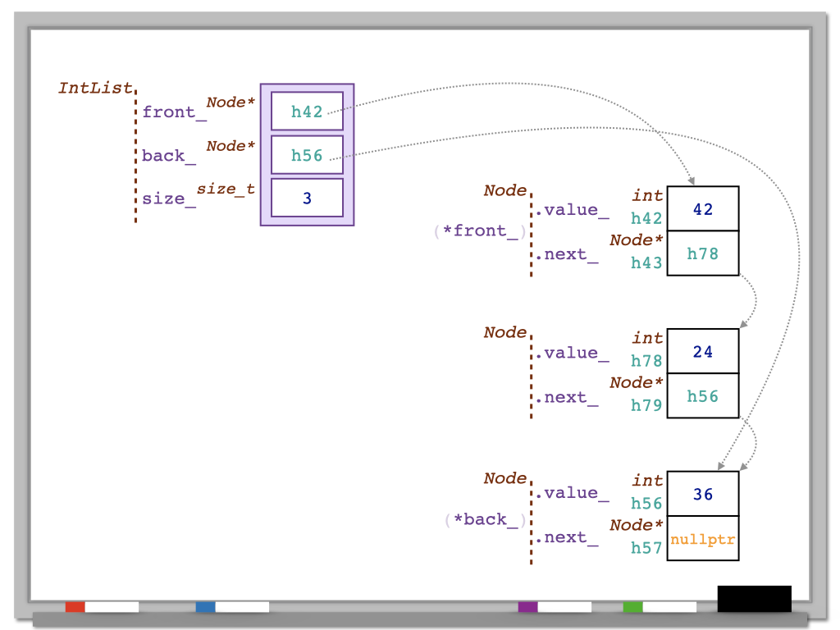Image resolution: width=840 pixels, height=630 pixels.
Task: Click the h79 address label
Action: (x=646, y=405)
